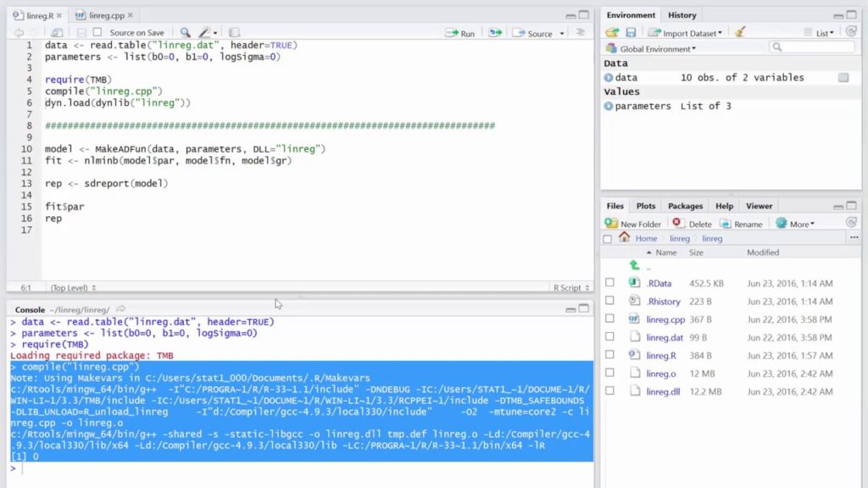Check the linreg.R file checkbox

coord(609,355)
